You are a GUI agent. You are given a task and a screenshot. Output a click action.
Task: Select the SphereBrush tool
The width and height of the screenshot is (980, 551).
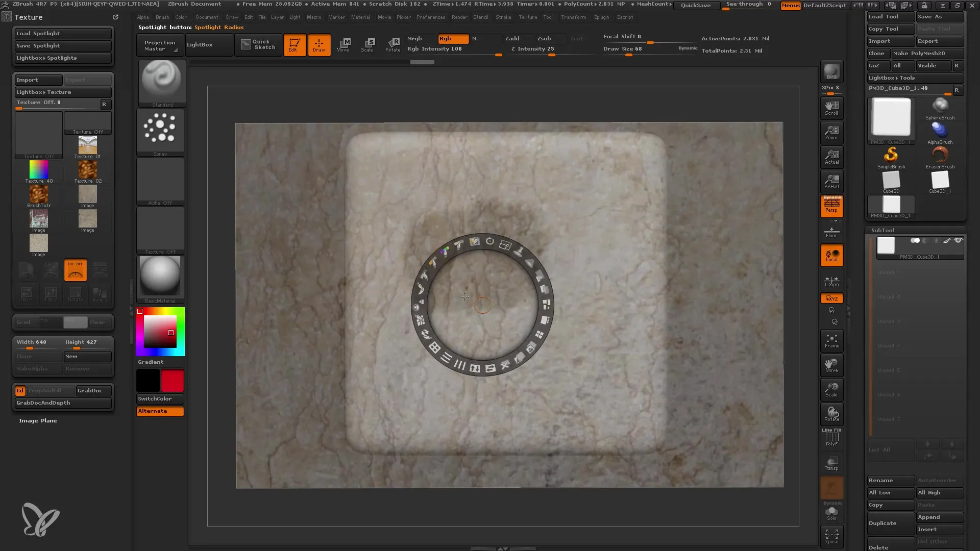(x=940, y=109)
